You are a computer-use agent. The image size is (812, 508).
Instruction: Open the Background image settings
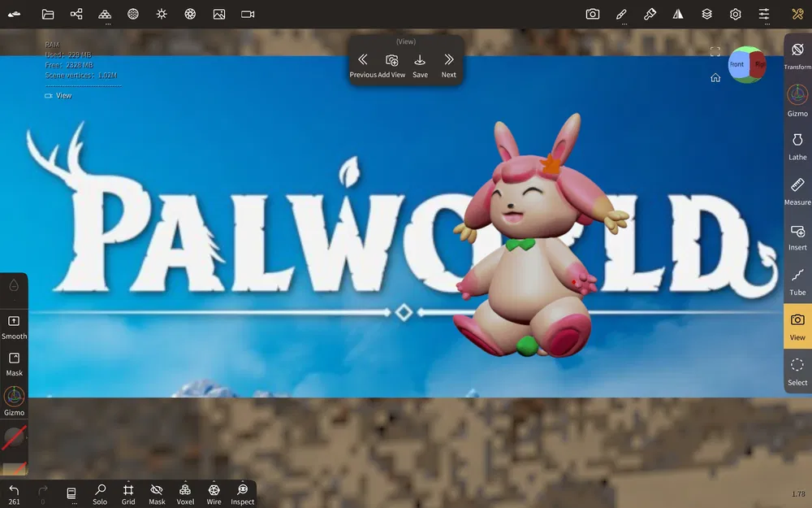(219, 14)
